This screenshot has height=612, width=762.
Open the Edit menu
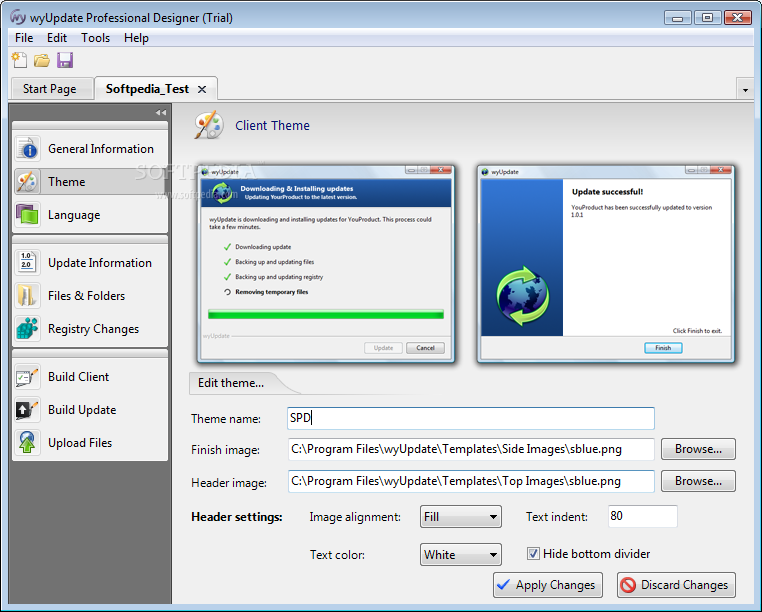coord(57,38)
